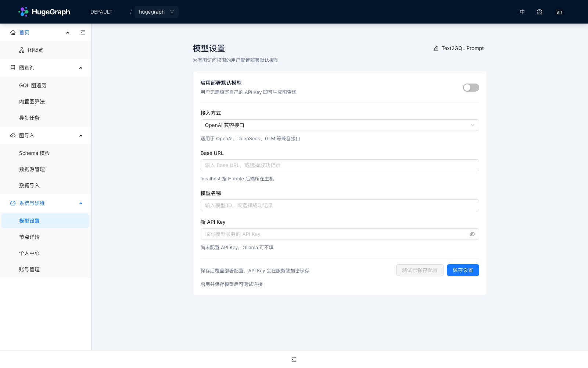Click bottom bar menu-fold icon

click(294, 360)
